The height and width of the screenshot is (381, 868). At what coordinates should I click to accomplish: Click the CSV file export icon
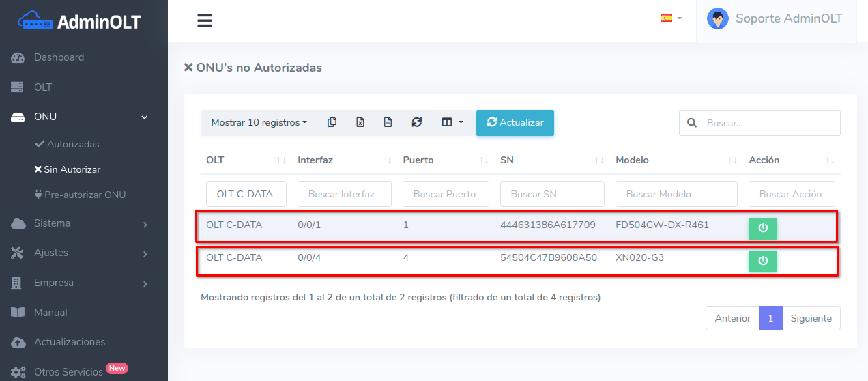[x=388, y=122]
